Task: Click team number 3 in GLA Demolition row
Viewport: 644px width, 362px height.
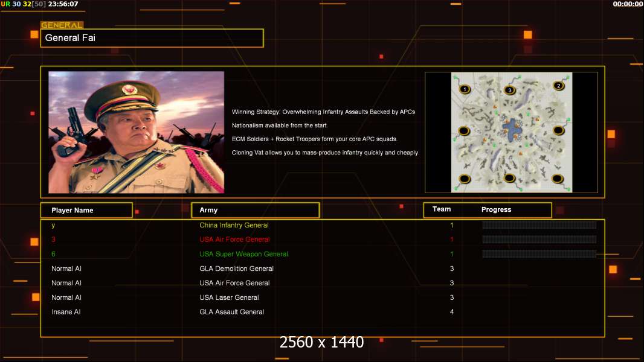Action: click(452, 268)
